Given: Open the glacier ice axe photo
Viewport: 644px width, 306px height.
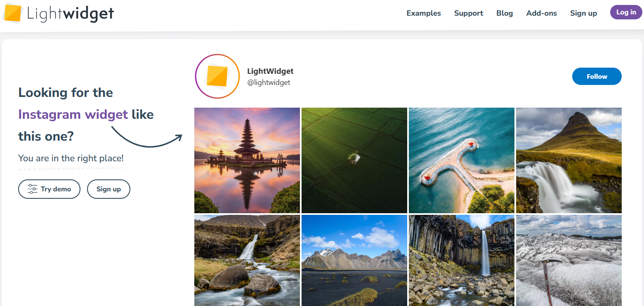Looking at the screenshot, I should [x=569, y=260].
